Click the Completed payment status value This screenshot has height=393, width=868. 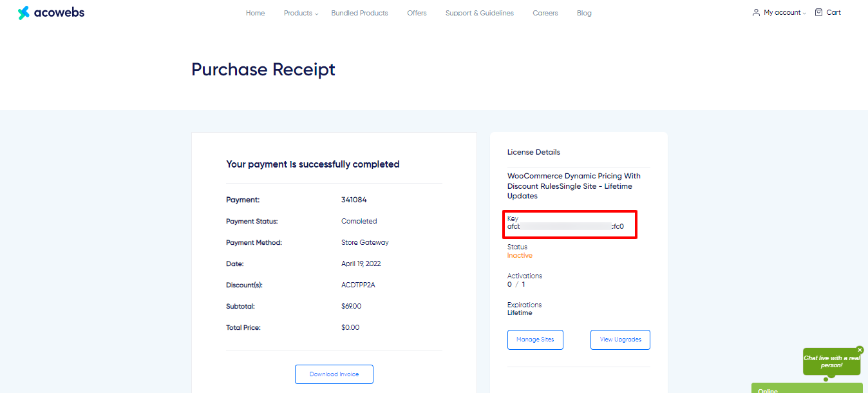[x=359, y=221]
